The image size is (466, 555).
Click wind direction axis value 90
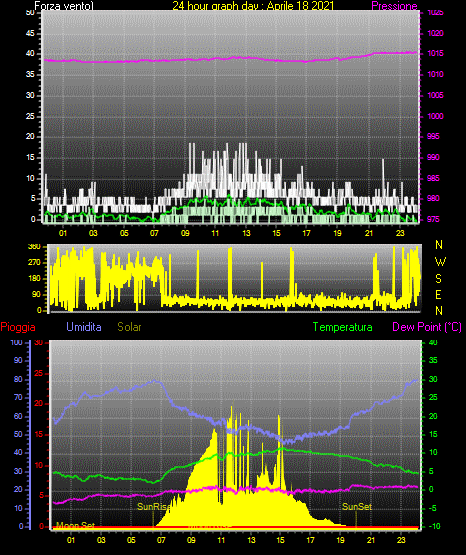click(36, 294)
